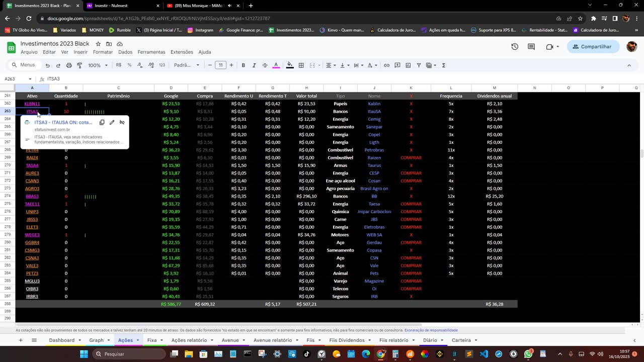Open all comments panel
Image resolution: width=644 pixels, height=362 pixels.
coord(531,47)
